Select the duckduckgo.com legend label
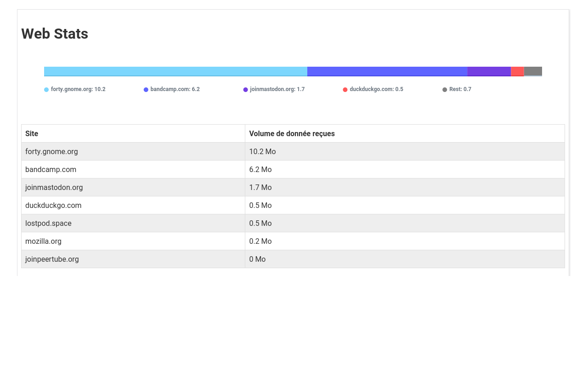 376,89
